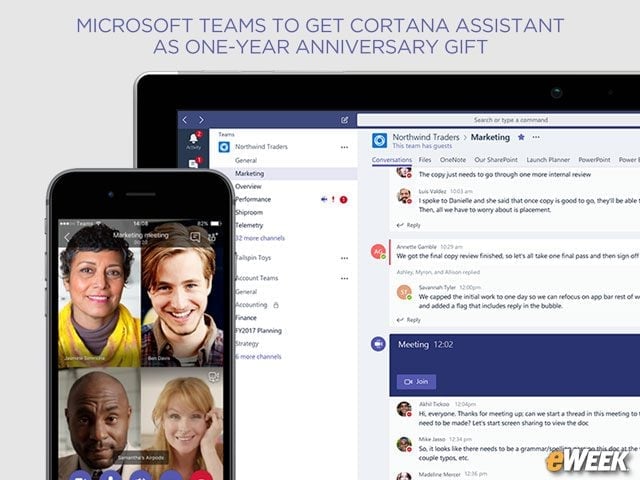The height and width of the screenshot is (480, 640).
Task: Click Akhil Tickoo's avatar
Action: pyautogui.click(x=404, y=409)
